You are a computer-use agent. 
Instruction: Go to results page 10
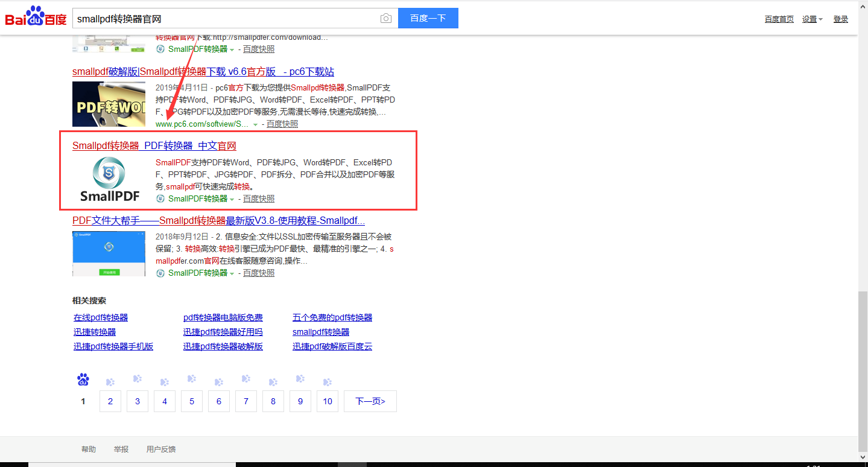[x=328, y=401]
